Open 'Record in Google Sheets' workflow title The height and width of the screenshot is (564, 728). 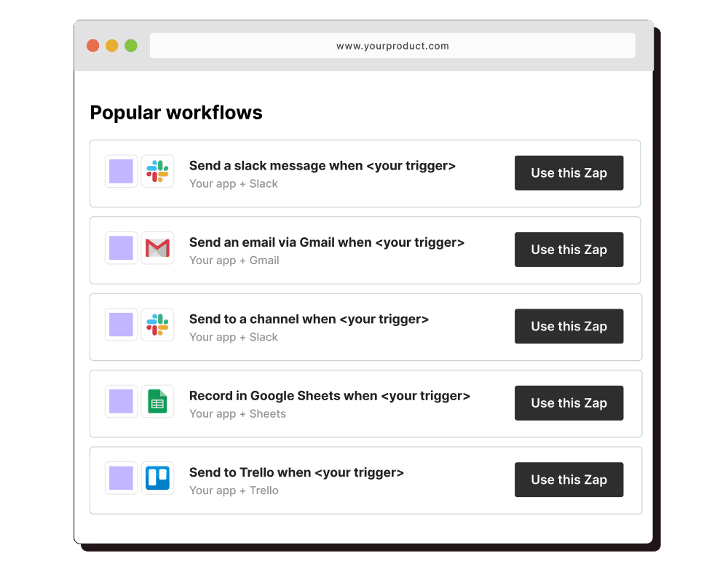(x=330, y=395)
